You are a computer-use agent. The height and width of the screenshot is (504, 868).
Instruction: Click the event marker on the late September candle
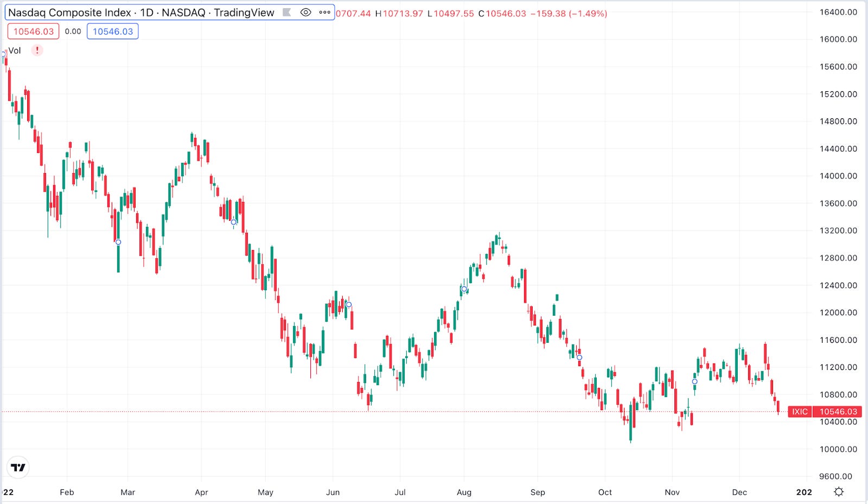pyautogui.click(x=579, y=358)
